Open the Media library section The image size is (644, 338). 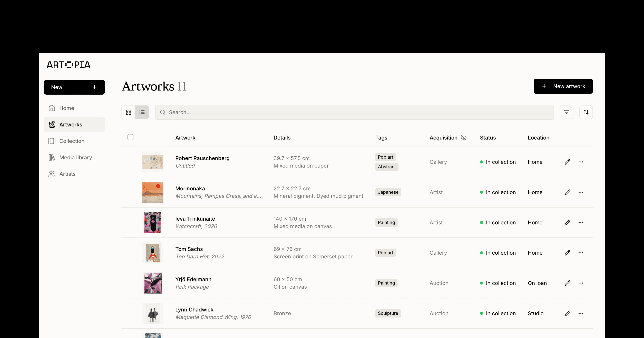pyautogui.click(x=75, y=157)
